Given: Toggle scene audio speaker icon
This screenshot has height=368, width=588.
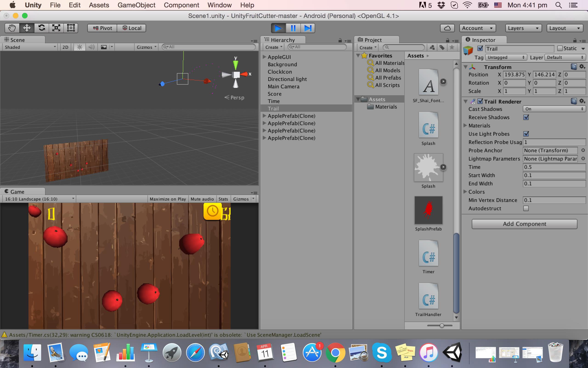Looking at the screenshot, I should [x=92, y=47].
